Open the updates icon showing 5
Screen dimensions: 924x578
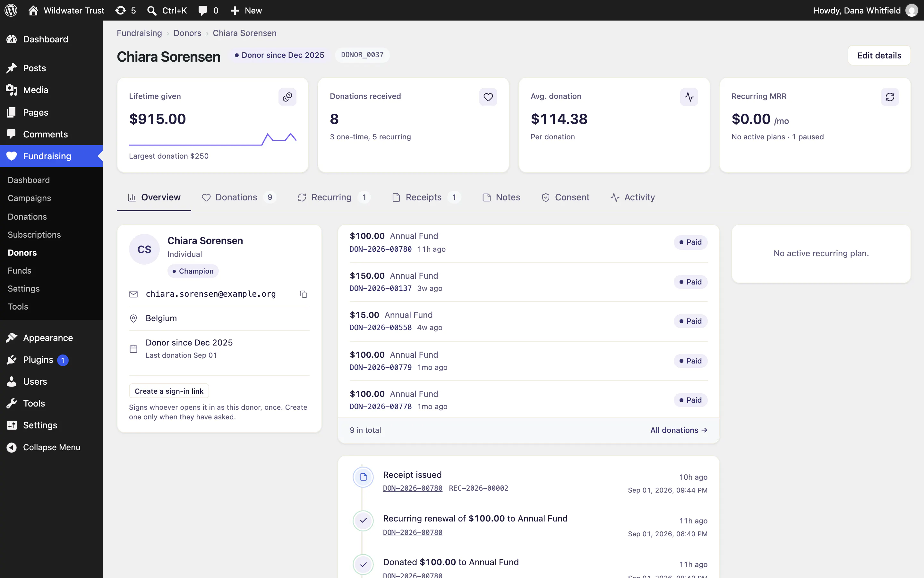tap(121, 10)
